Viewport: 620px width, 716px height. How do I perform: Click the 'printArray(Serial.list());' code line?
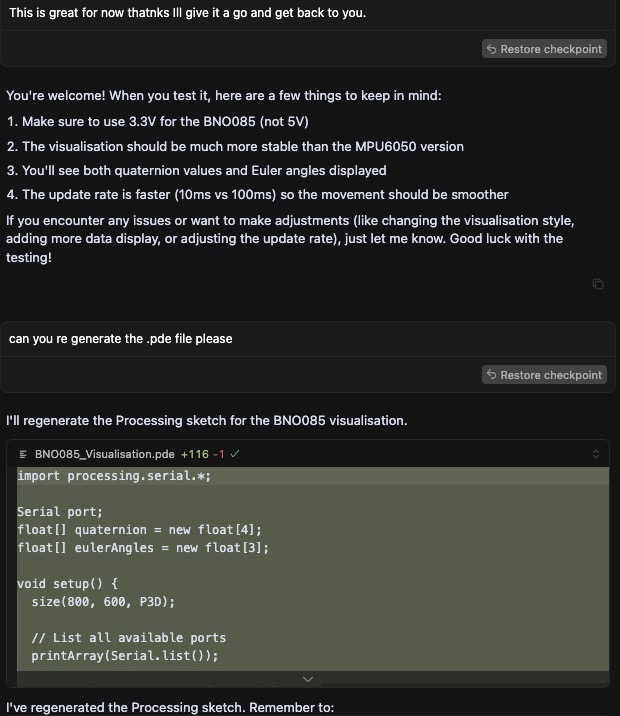coord(125,656)
